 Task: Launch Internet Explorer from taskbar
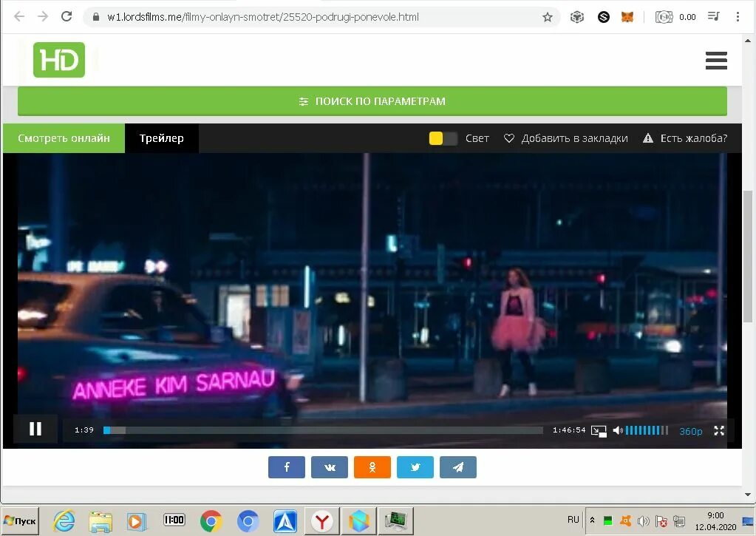coord(64,521)
